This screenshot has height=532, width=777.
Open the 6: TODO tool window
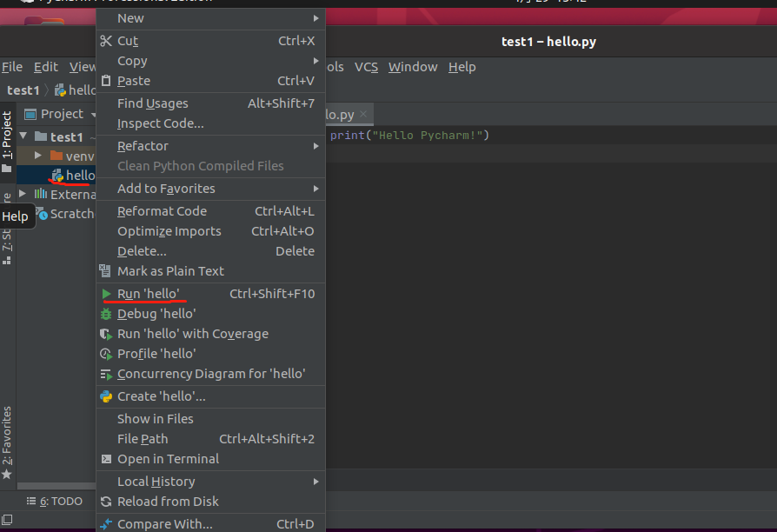click(x=55, y=502)
